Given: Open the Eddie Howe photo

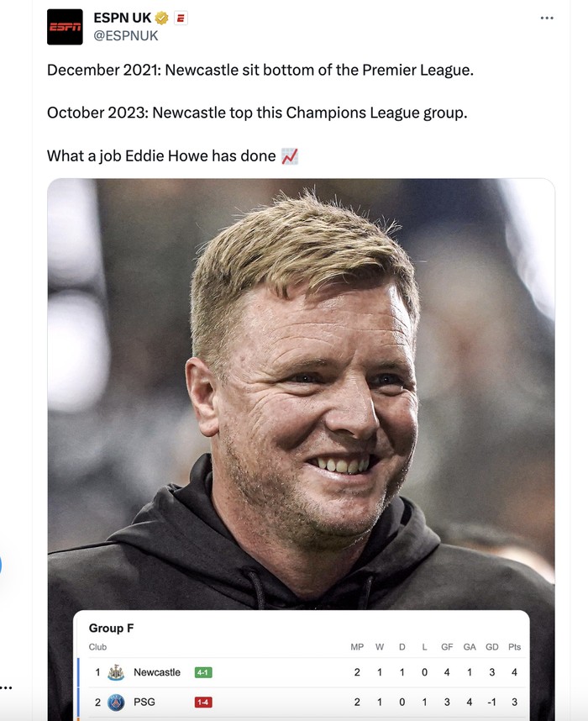Looking at the screenshot, I should click(x=301, y=378).
